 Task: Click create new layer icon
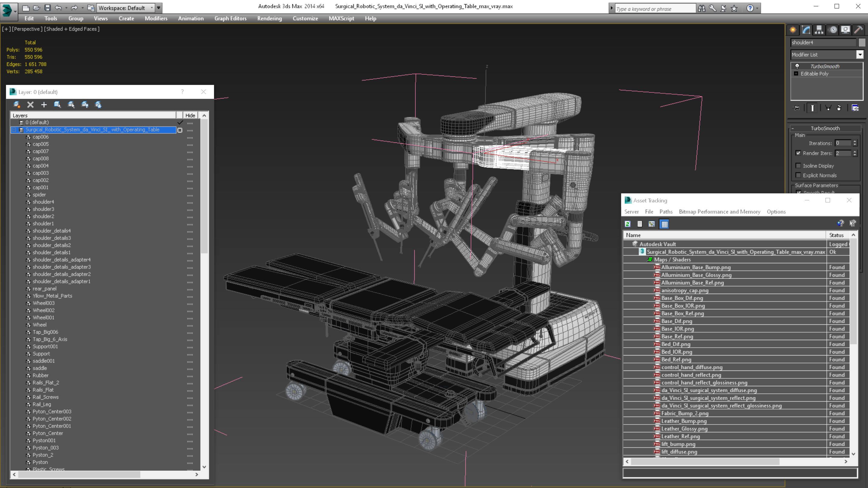coord(17,105)
